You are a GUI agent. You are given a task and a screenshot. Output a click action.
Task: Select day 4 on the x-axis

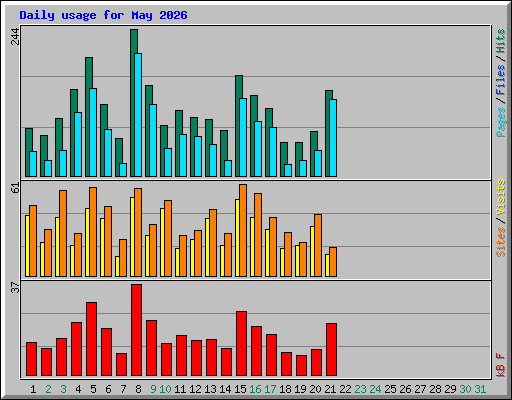tap(78, 389)
